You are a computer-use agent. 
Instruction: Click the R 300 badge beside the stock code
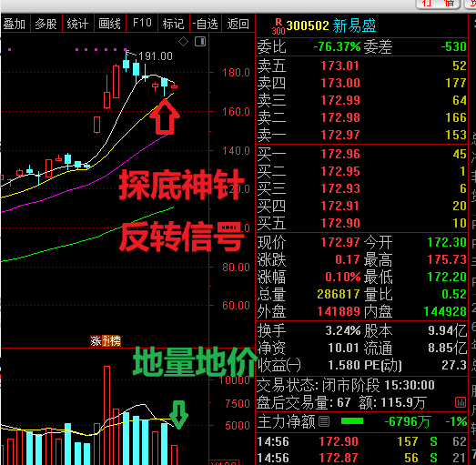pyautogui.click(x=279, y=26)
